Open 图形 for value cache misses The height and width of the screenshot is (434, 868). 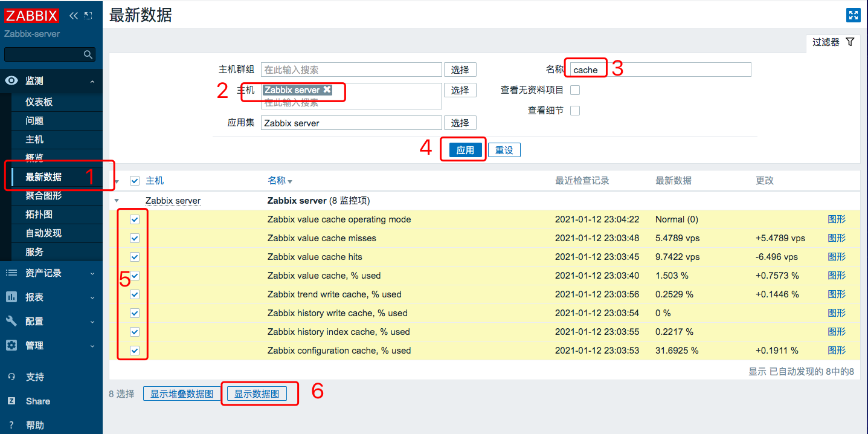pyautogui.click(x=837, y=238)
